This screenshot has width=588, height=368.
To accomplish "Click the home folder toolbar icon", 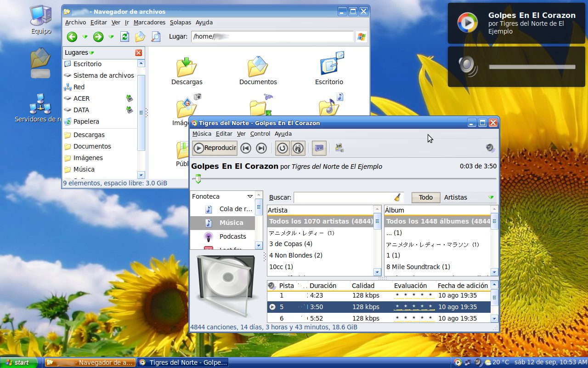I will pyautogui.click(x=140, y=37).
